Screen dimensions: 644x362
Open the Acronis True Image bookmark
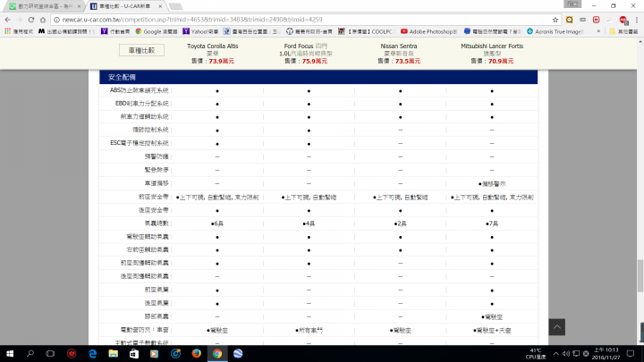(555, 31)
